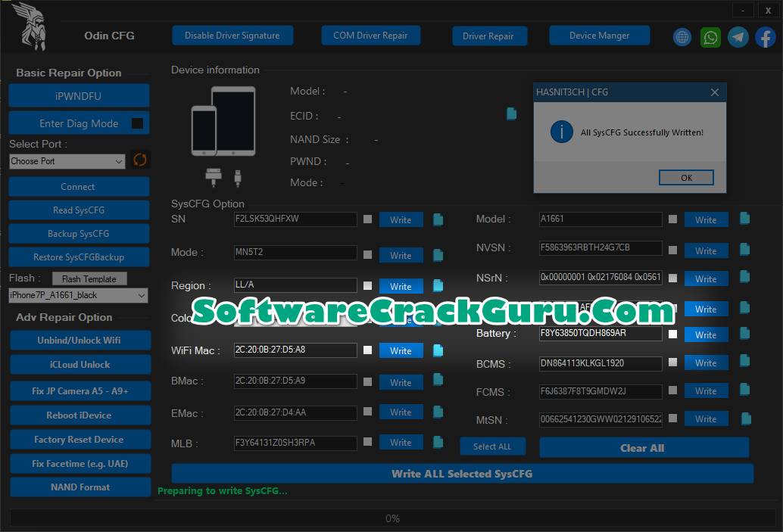
Task: Open the Facebook page icon
Action: click(765, 37)
